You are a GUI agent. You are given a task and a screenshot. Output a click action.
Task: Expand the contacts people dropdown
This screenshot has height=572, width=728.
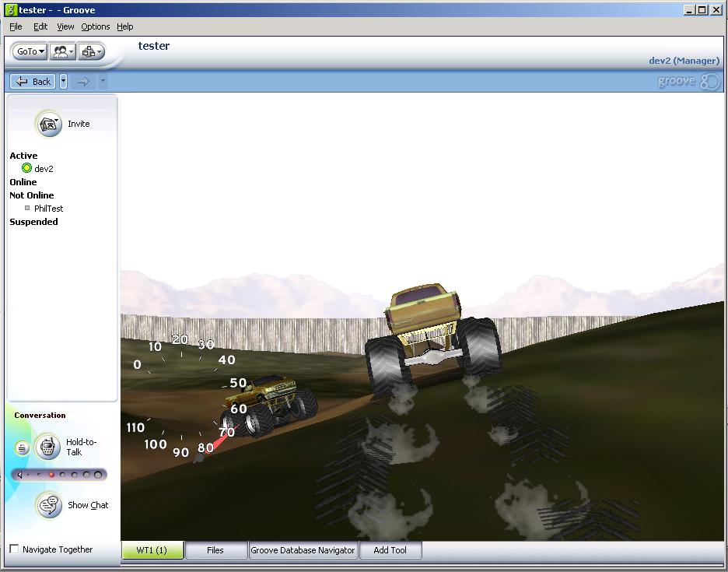pos(62,51)
